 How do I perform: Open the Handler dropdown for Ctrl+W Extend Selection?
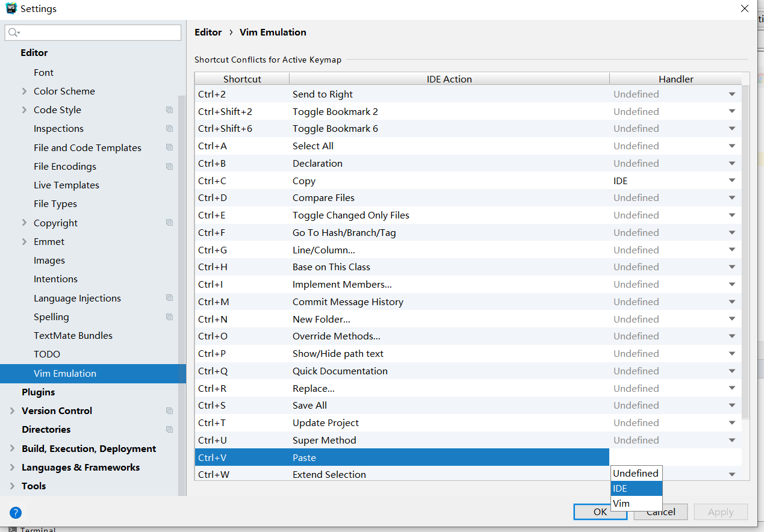pos(732,474)
